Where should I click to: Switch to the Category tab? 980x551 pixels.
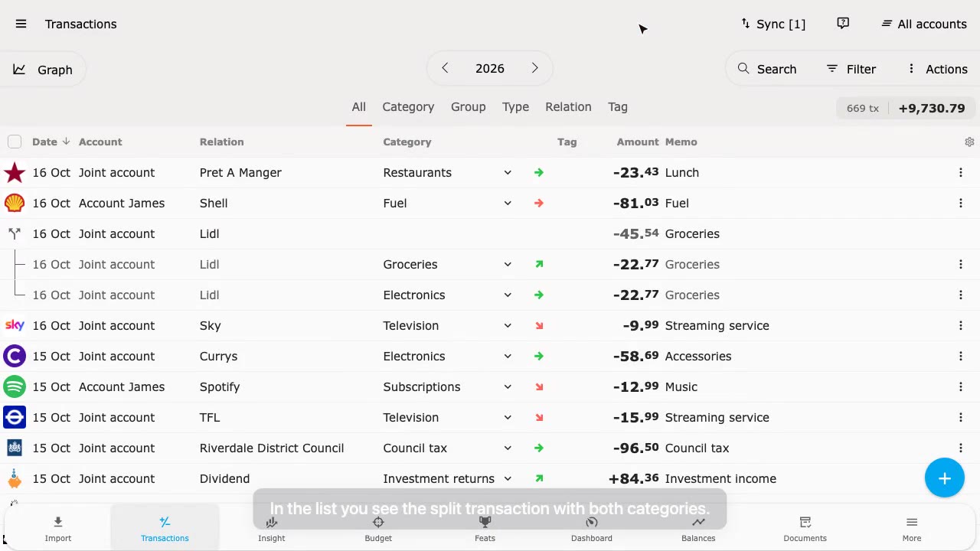408,107
